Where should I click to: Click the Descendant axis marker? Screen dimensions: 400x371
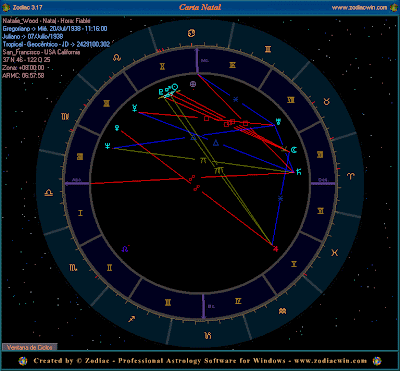click(323, 183)
